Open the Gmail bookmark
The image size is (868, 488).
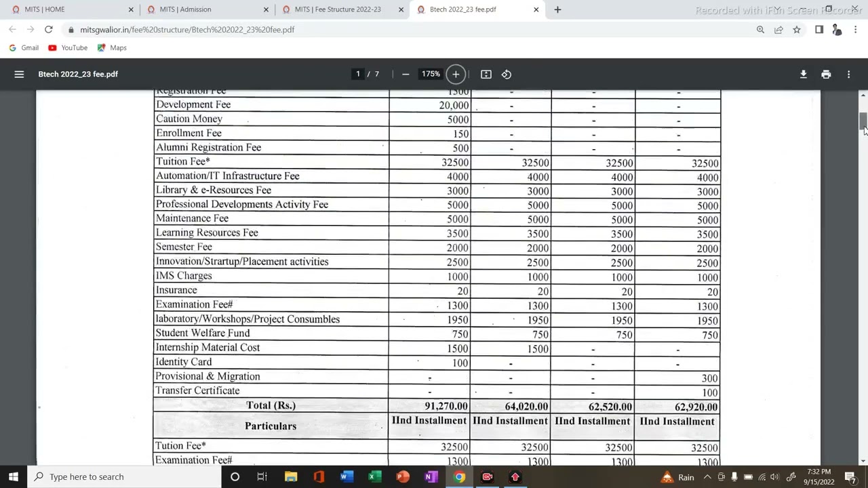[24, 47]
